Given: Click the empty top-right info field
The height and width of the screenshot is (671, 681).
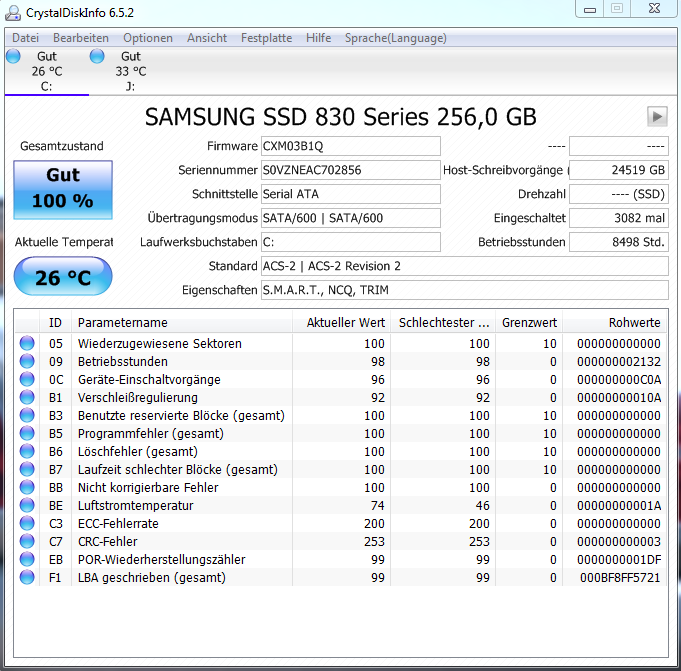Looking at the screenshot, I should tap(619, 146).
